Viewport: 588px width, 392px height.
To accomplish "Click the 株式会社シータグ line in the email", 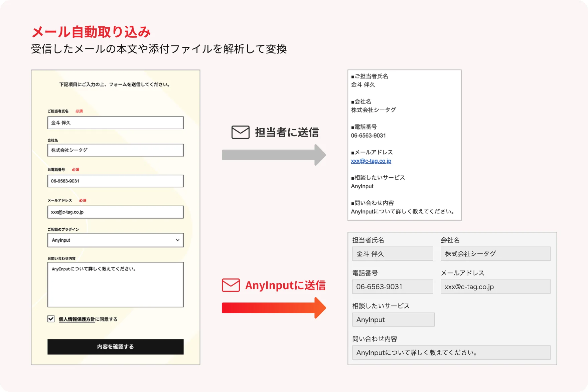I will [374, 110].
